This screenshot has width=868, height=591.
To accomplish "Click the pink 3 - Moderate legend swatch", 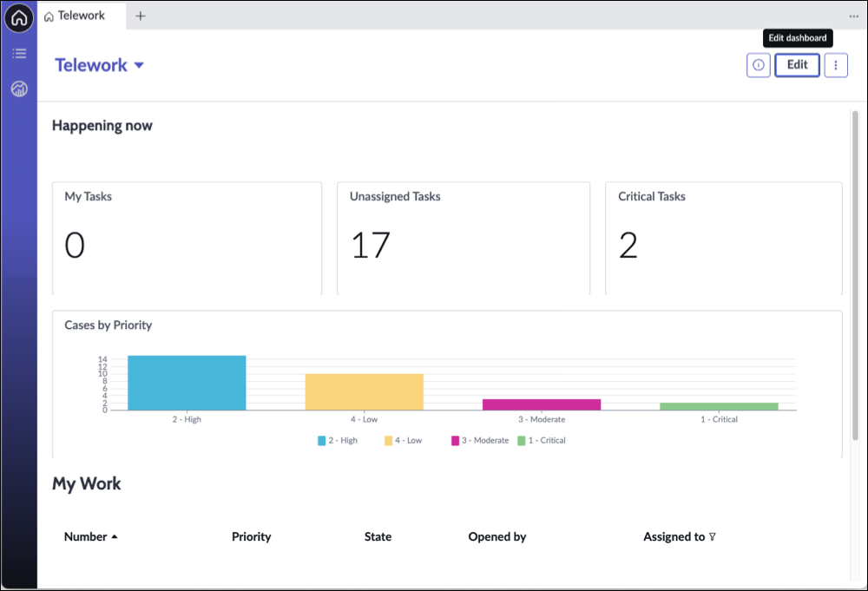I will [x=455, y=441].
